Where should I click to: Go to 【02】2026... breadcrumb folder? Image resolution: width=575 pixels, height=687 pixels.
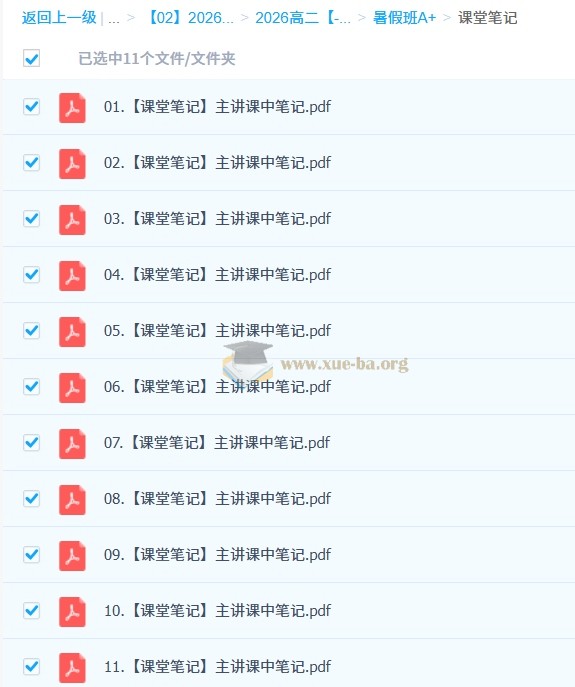click(189, 18)
